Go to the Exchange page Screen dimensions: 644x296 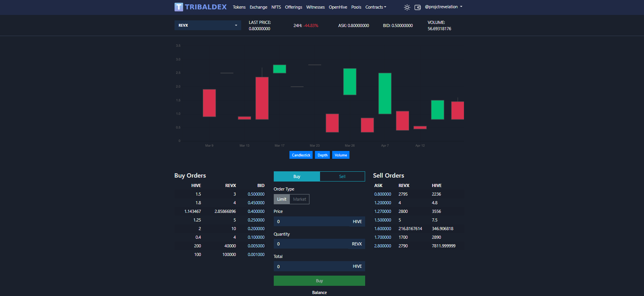pyautogui.click(x=258, y=7)
